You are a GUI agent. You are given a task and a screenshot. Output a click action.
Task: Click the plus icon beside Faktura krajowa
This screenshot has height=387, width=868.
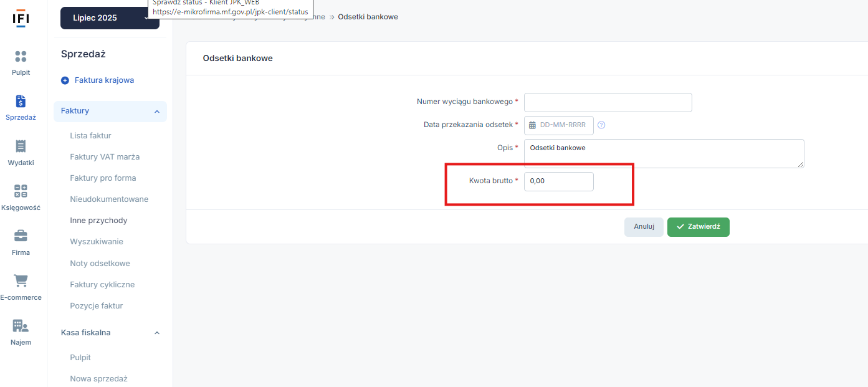(65, 81)
